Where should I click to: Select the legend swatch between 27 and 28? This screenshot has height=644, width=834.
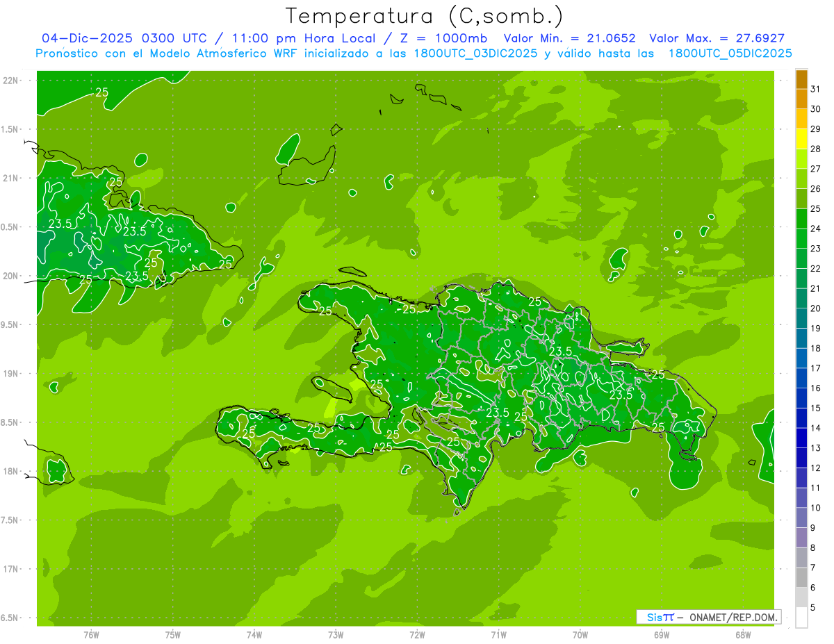(801, 159)
